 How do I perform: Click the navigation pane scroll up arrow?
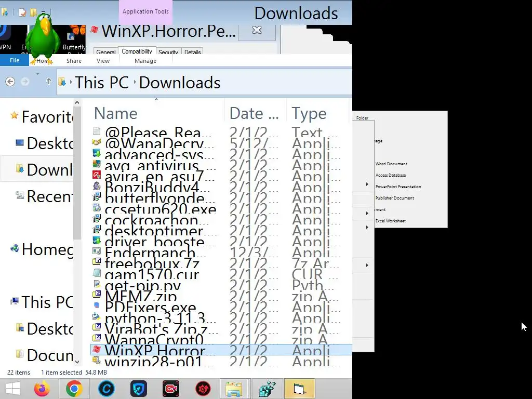pos(77,102)
